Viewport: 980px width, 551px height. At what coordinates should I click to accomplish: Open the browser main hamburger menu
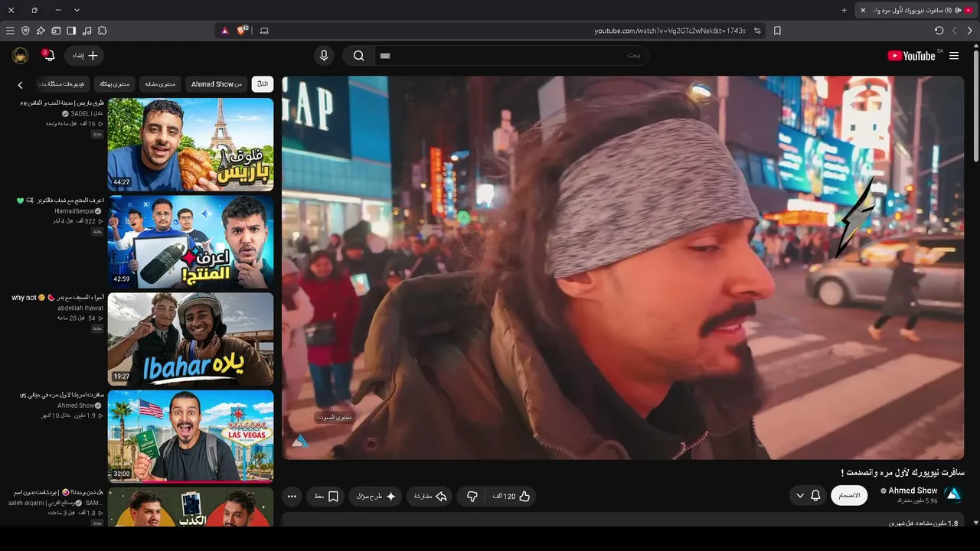(x=10, y=31)
